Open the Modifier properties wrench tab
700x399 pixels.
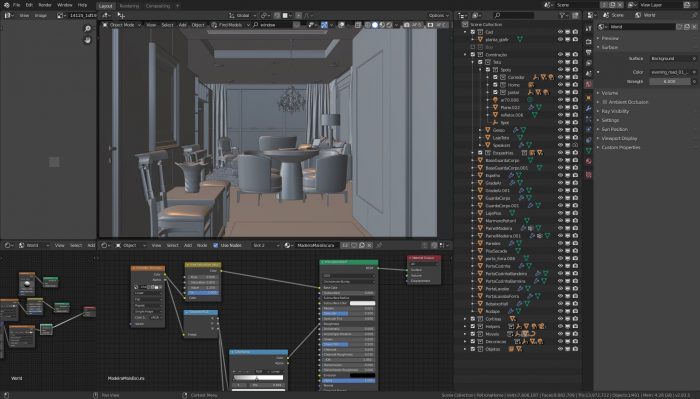[588, 108]
